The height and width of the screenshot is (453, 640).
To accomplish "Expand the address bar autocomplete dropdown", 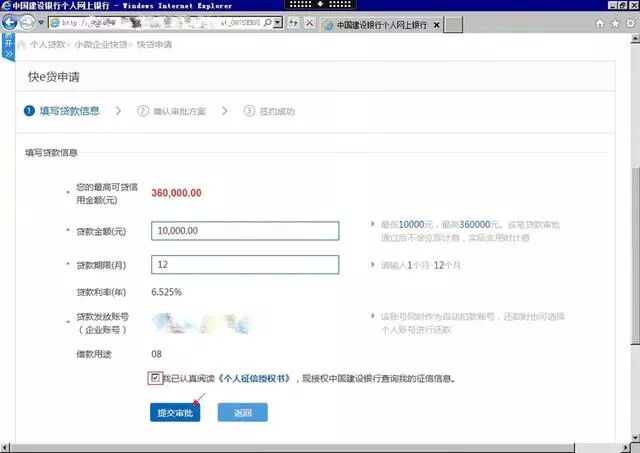I will pos(278,22).
